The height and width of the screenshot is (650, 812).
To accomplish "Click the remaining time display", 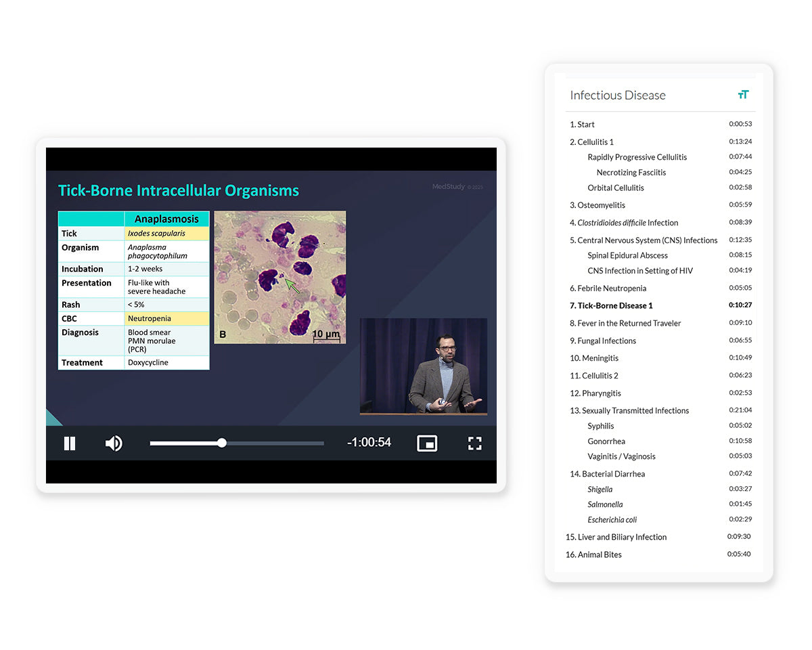I will [369, 443].
